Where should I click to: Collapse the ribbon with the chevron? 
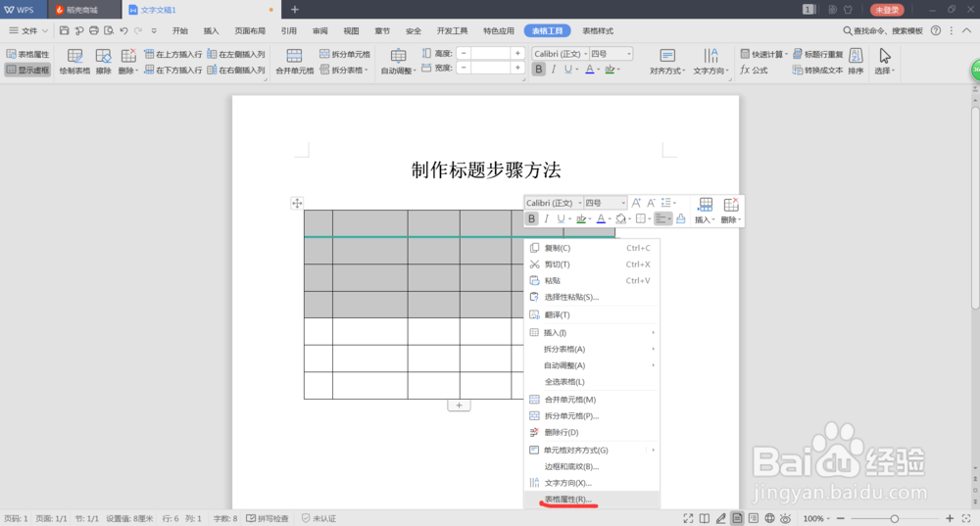click(x=966, y=30)
